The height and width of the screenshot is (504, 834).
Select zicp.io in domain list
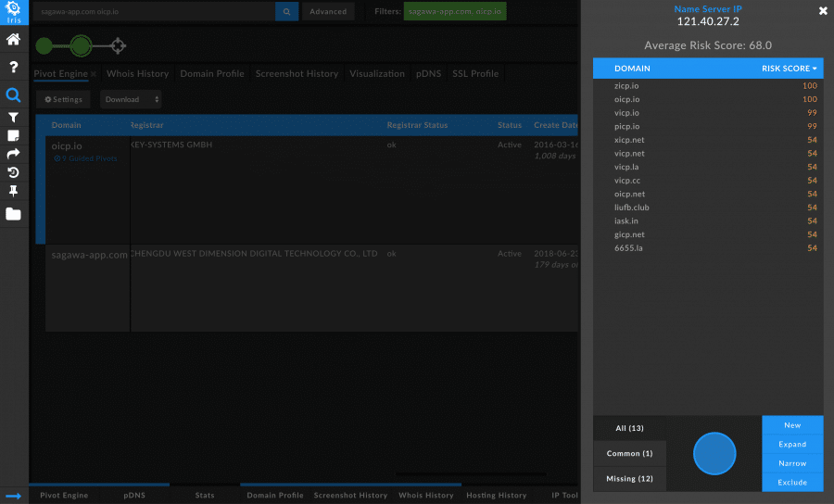pos(708,85)
